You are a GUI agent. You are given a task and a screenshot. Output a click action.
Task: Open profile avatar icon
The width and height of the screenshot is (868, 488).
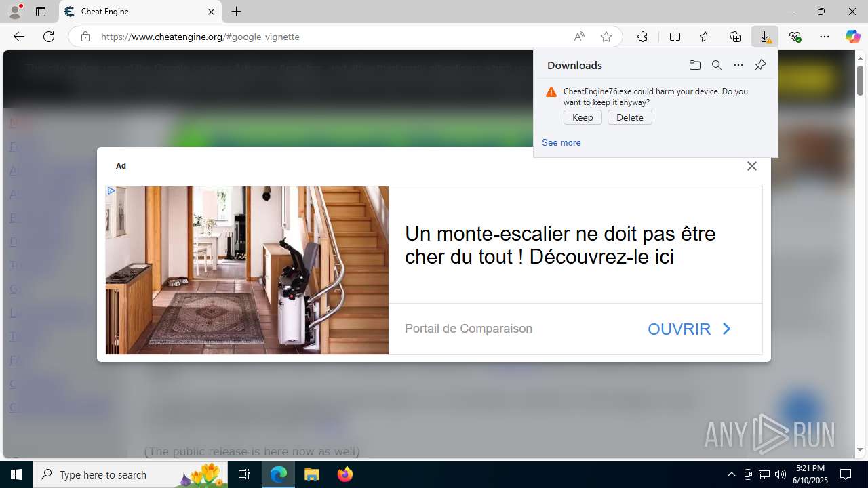(15, 12)
